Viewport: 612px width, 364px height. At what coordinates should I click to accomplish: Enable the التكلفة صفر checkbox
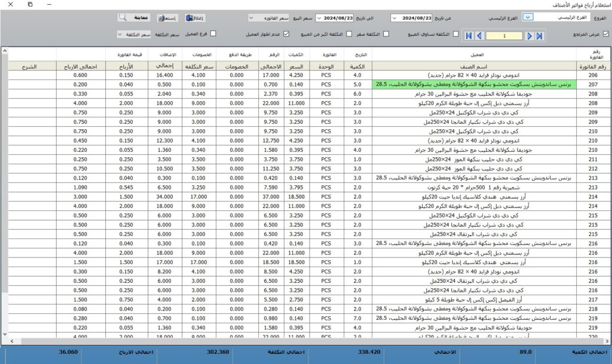click(385, 34)
